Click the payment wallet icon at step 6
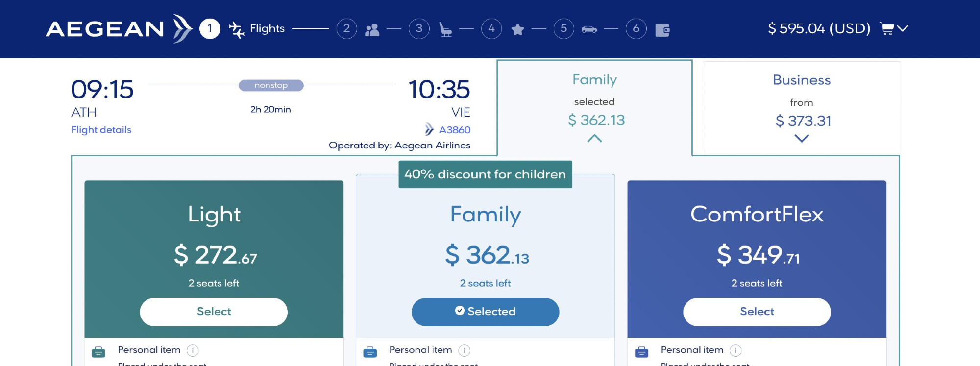 coord(662,29)
